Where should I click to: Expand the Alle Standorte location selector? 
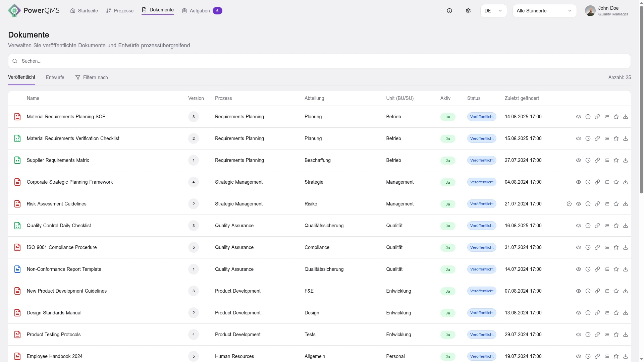point(544,11)
